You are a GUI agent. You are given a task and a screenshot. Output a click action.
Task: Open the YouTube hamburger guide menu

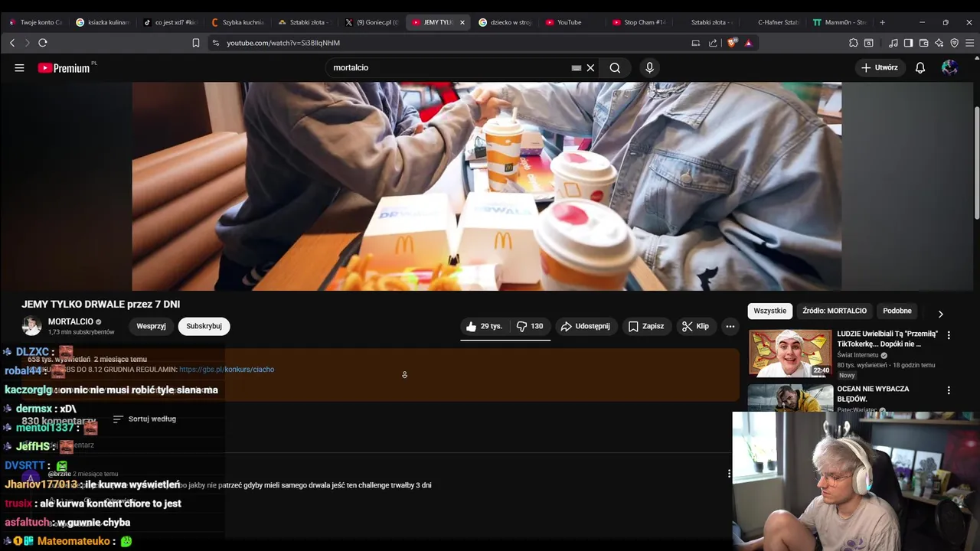point(19,67)
